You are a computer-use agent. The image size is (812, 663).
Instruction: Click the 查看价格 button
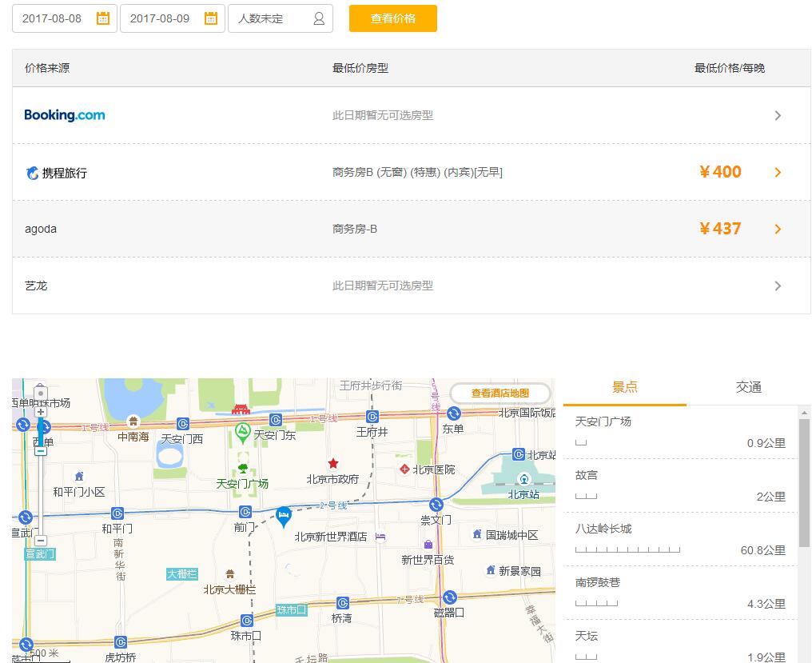pos(393,18)
